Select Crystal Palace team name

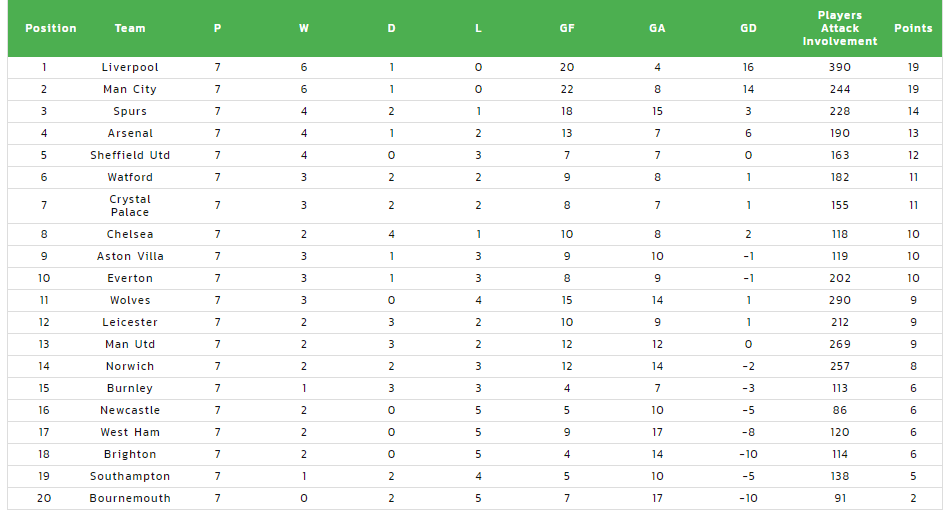click(x=130, y=206)
